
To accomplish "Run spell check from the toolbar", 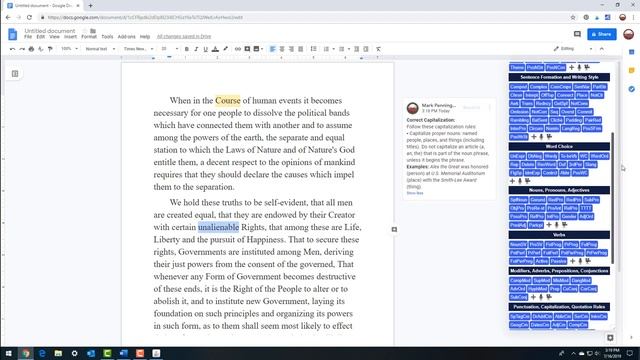I will [41, 49].
